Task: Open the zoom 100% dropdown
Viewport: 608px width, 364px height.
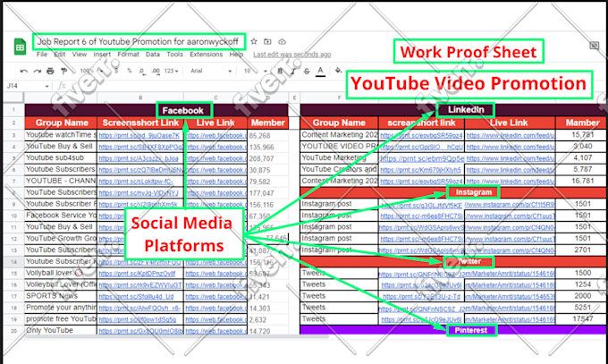Action: (x=91, y=71)
